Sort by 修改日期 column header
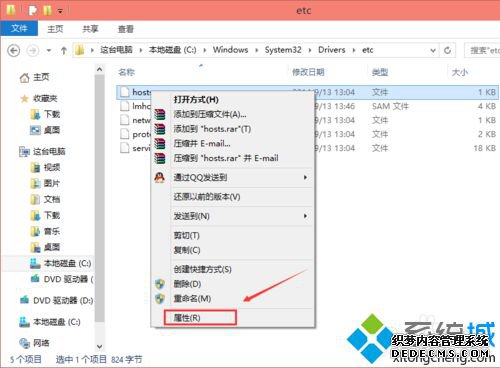 tap(308, 72)
